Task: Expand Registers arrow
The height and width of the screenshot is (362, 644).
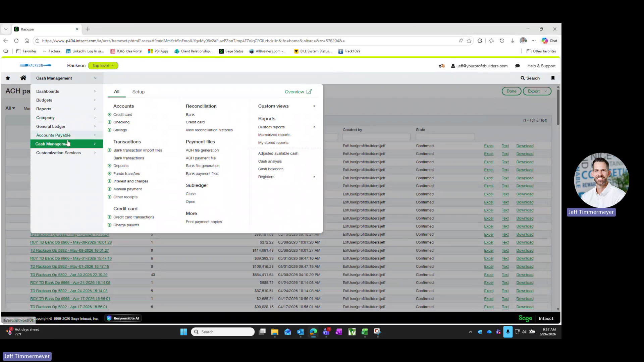Action: (314, 177)
